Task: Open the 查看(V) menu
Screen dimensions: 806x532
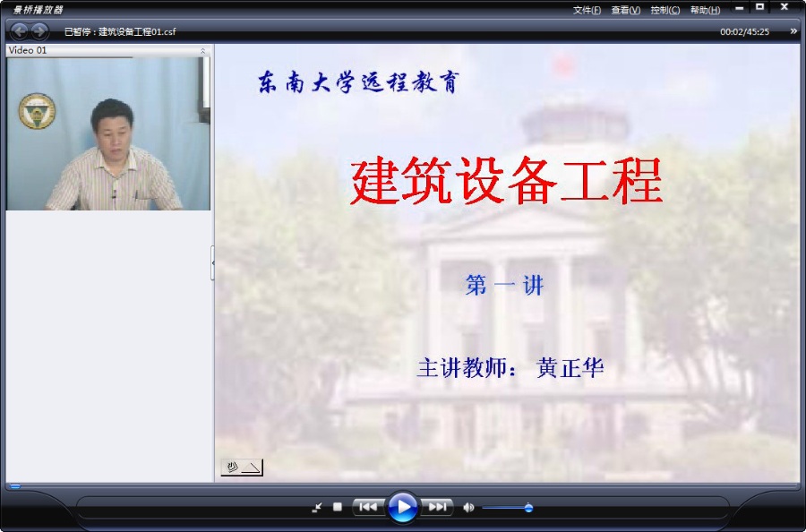Action: [x=626, y=10]
